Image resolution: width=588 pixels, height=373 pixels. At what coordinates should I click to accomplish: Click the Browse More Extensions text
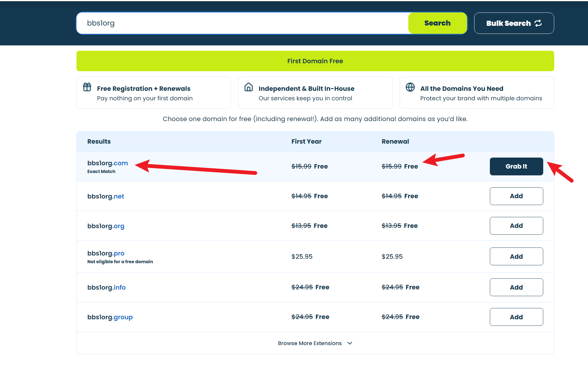(x=310, y=343)
